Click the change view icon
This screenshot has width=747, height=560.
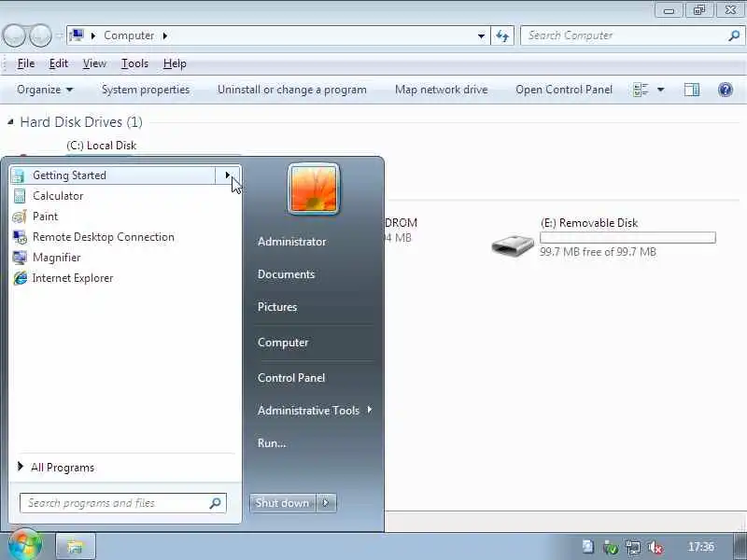(641, 90)
